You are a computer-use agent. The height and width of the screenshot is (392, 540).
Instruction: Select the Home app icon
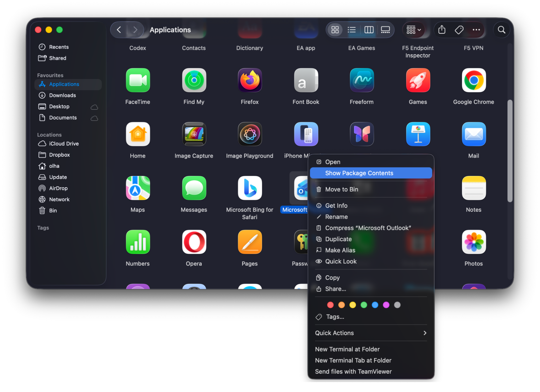[138, 134]
